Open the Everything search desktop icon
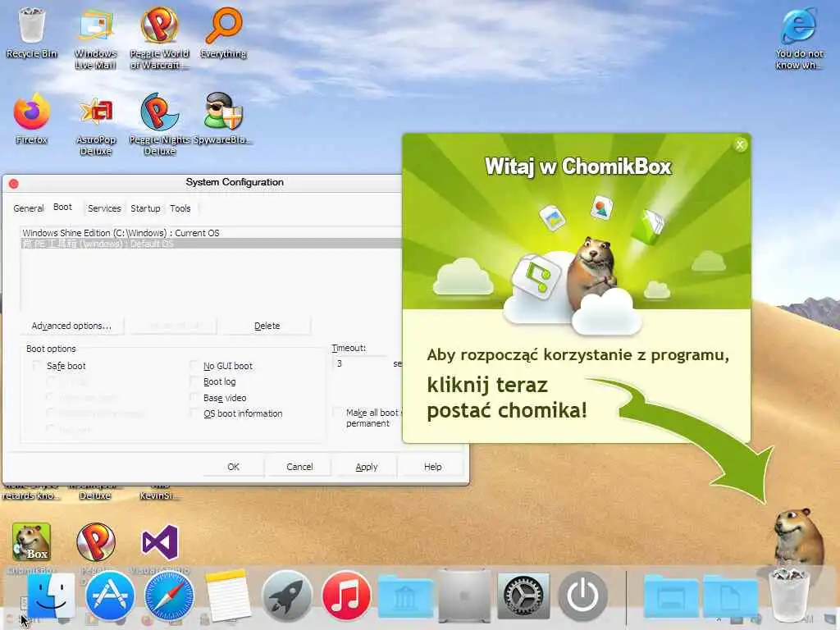The height and width of the screenshot is (630, 840). tap(223, 32)
